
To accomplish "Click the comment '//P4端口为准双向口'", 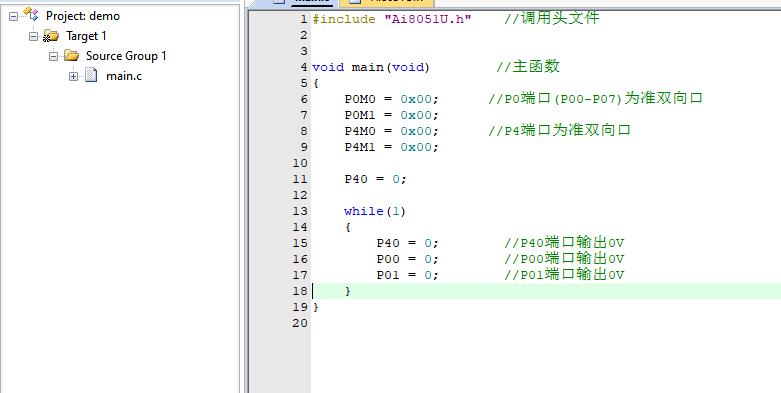I will tap(559, 131).
